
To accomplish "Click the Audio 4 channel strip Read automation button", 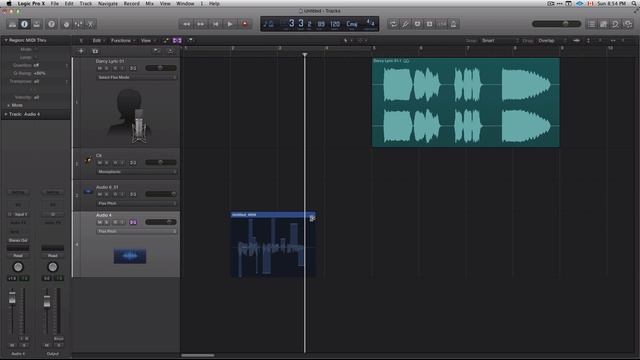I will [x=18, y=256].
